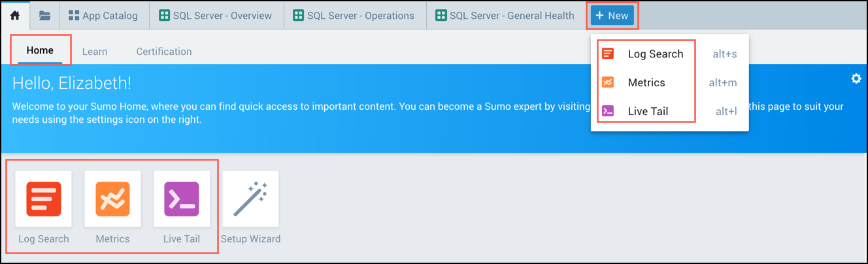The width and height of the screenshot is (868, 264).
Task: Click the Home house icon tab
Action: pos(15,16)
